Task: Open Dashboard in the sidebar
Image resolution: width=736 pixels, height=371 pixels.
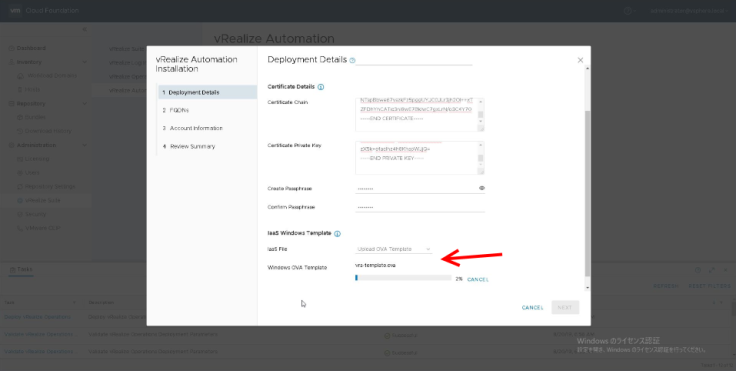Action: [x=31, y=48]
